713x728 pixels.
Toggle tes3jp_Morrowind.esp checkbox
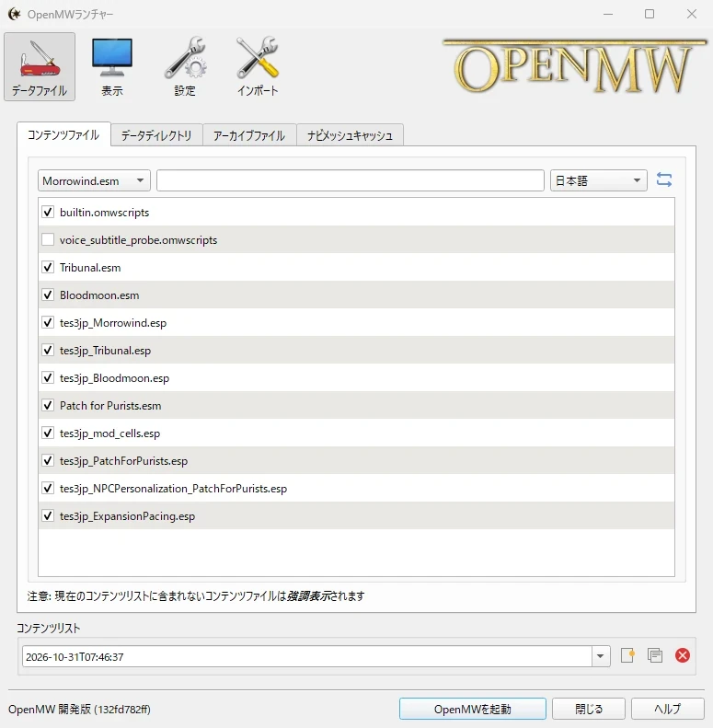click(48, 323)
